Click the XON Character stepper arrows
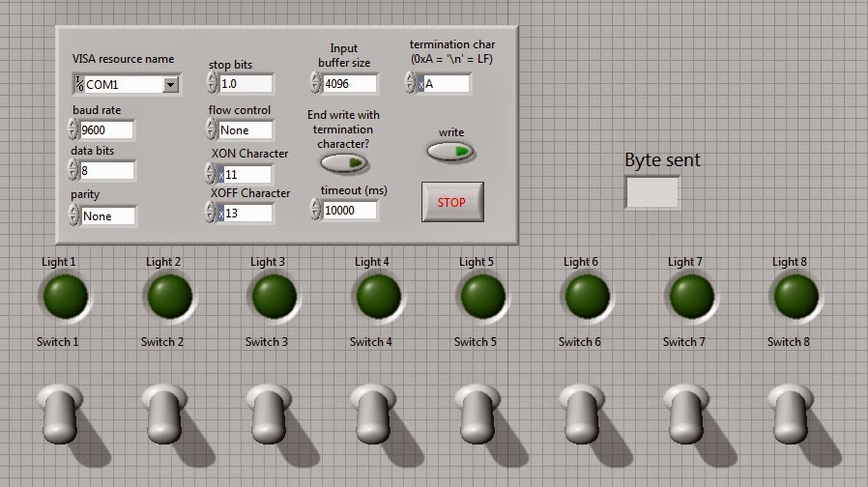Viewport: 868px width, 487px height. pos(210,173)
